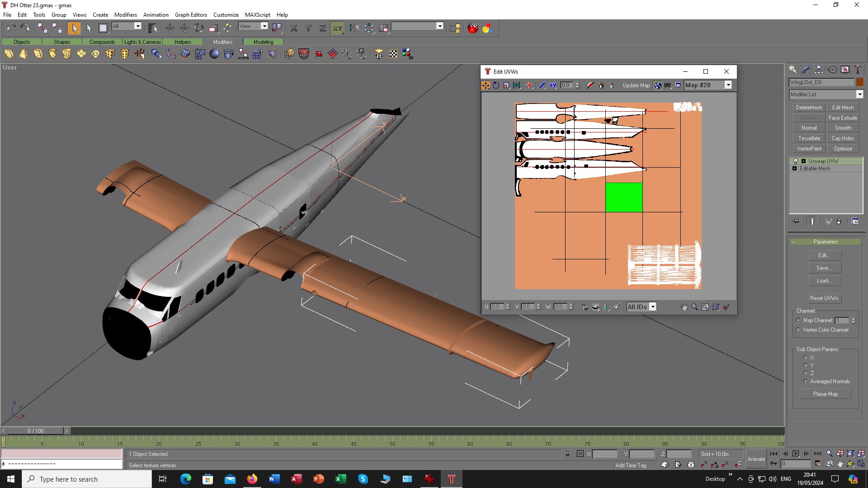Click the orange object color swatch
Screen dimensions: 868x488
pyautogui.click(x=859, y=82)
